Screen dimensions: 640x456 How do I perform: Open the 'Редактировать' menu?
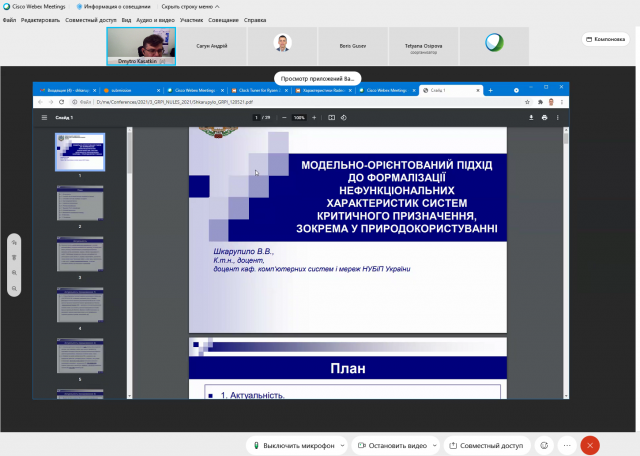40,20
